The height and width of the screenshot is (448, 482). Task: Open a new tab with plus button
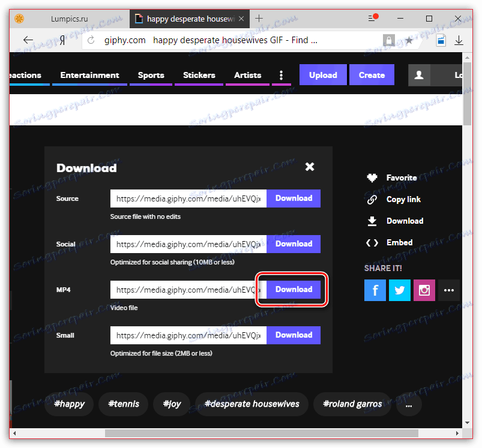point(259,19)
